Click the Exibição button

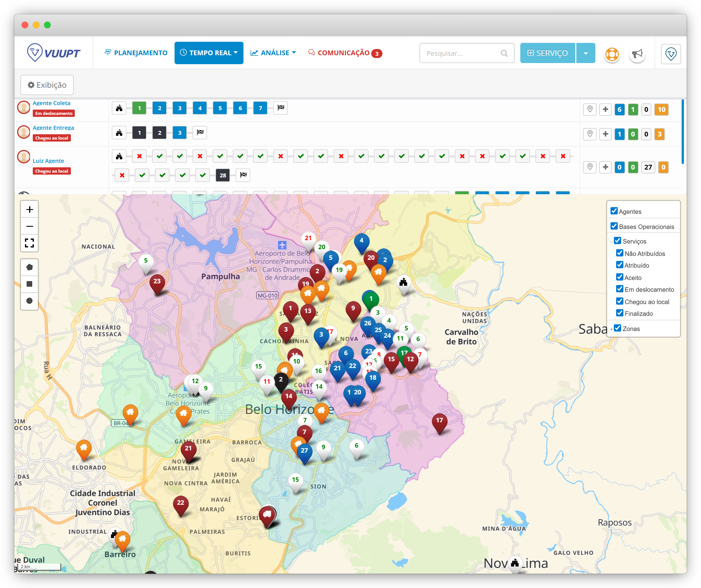point(47,85)
